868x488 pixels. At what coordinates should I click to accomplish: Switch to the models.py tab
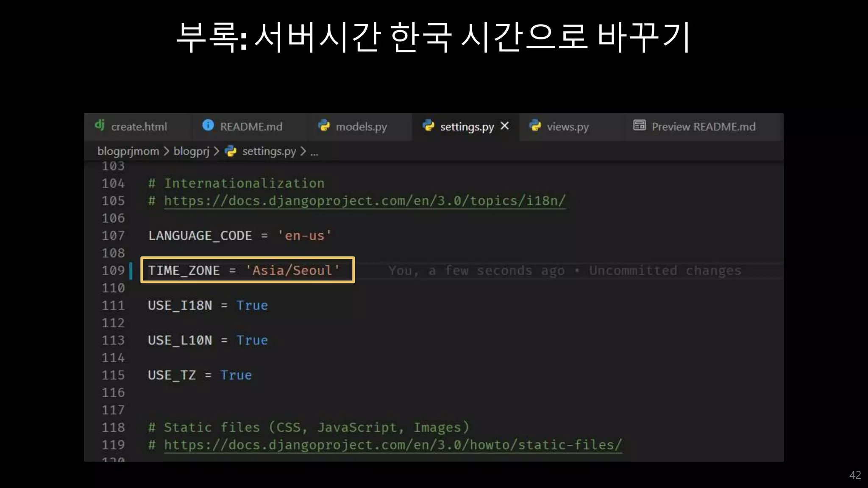pos(360,127)
